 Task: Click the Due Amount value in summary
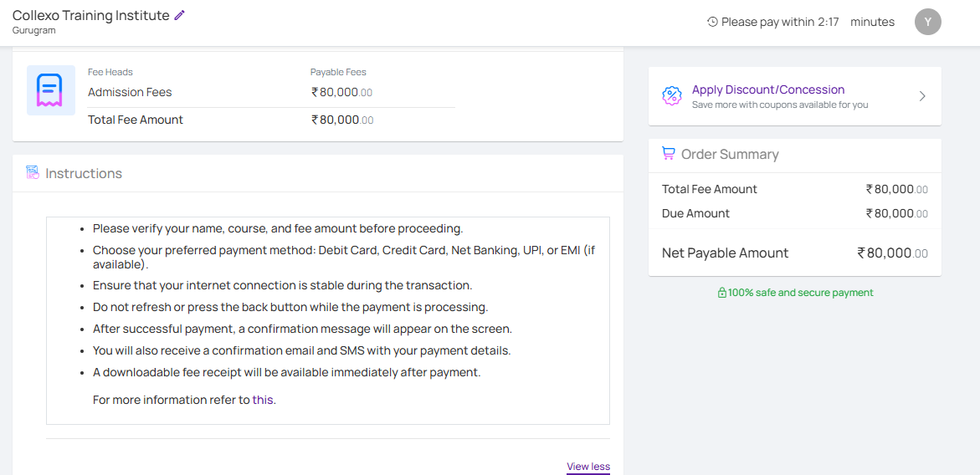[x=896, y=213]
